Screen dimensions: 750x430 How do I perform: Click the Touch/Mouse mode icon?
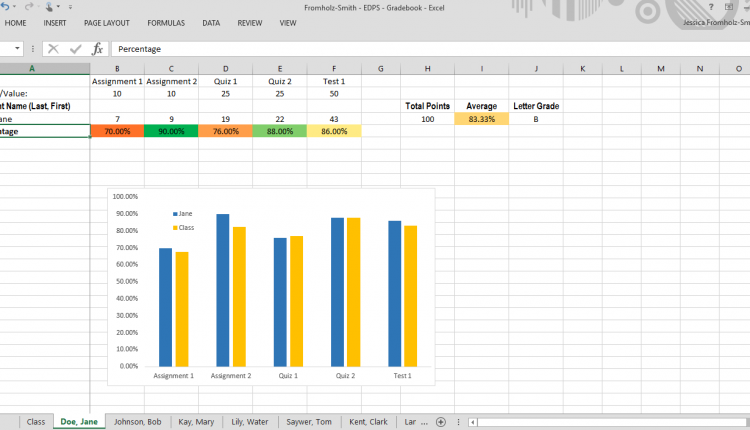pos(49,6)
